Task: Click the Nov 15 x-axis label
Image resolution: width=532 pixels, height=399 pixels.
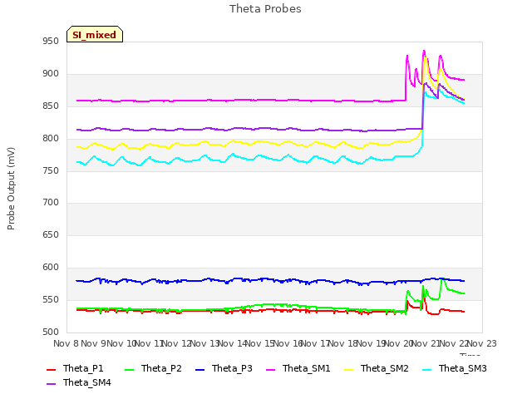Action: tap(260, 343)
